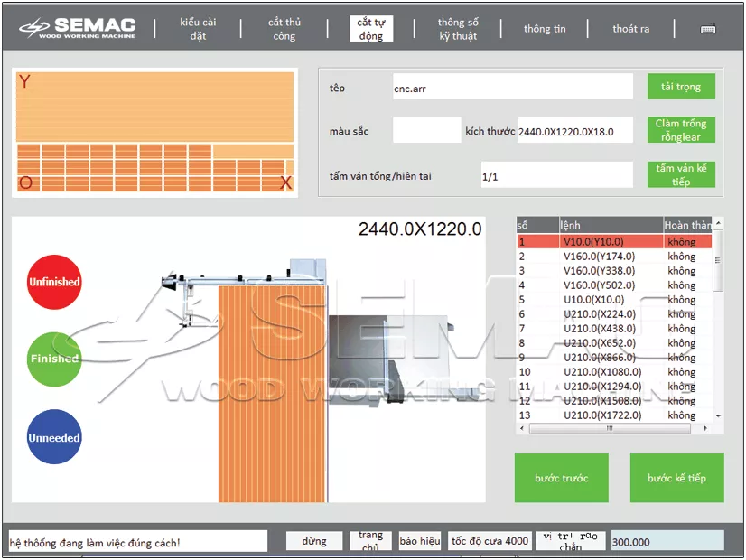
Task: Click the red Unfinished status circle
Action: point(54,282)
